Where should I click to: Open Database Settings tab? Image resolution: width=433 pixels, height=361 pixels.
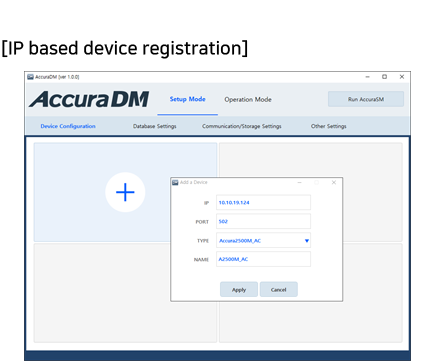tap(155, 126)
